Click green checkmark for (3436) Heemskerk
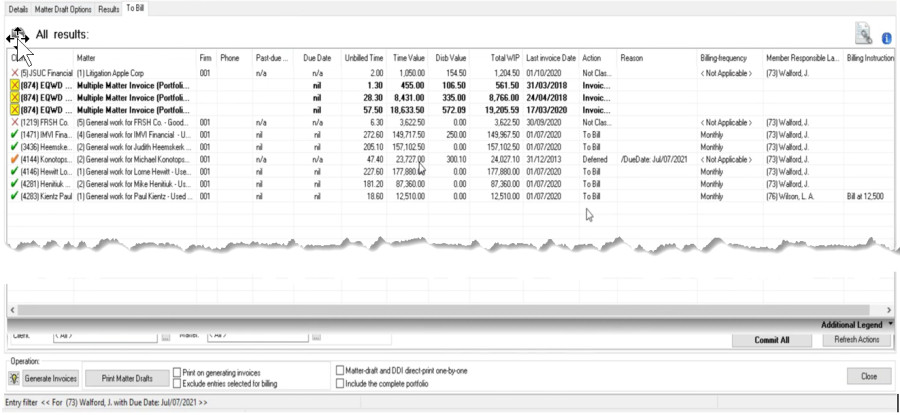The image size is (900, 415). (x=14, y=146)
